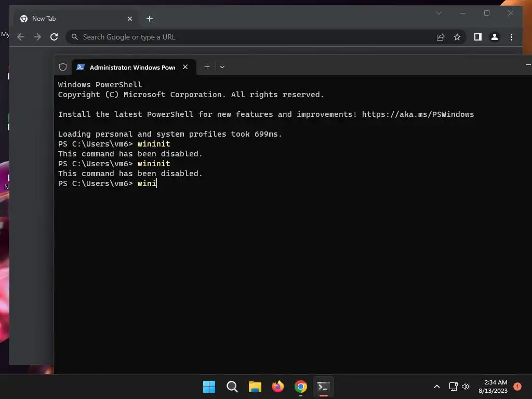Show hidden system tray icons
Image resolution: width=532 pixels, height=399 pixels.
click(x=437, y=387)
